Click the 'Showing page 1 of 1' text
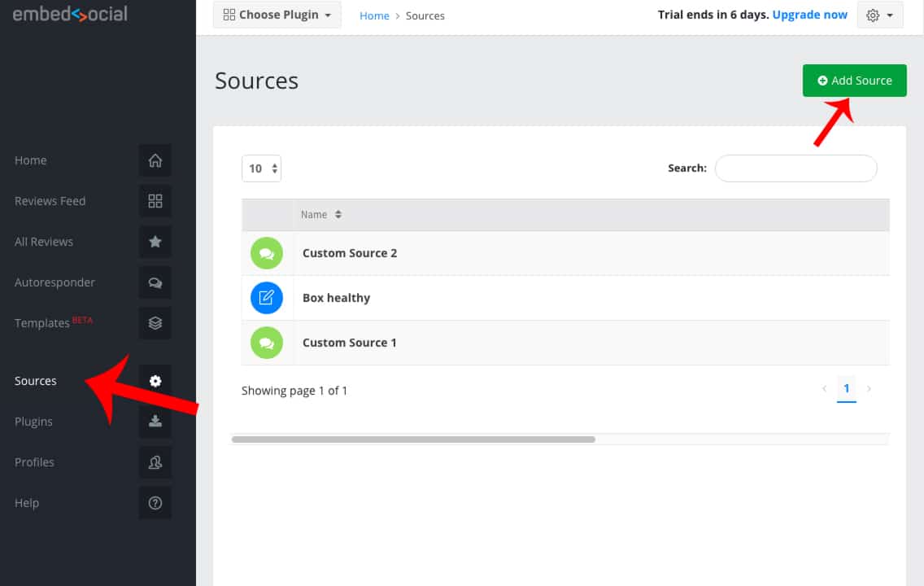The width and height of the screenshot is (924, 586). [294, 391]
